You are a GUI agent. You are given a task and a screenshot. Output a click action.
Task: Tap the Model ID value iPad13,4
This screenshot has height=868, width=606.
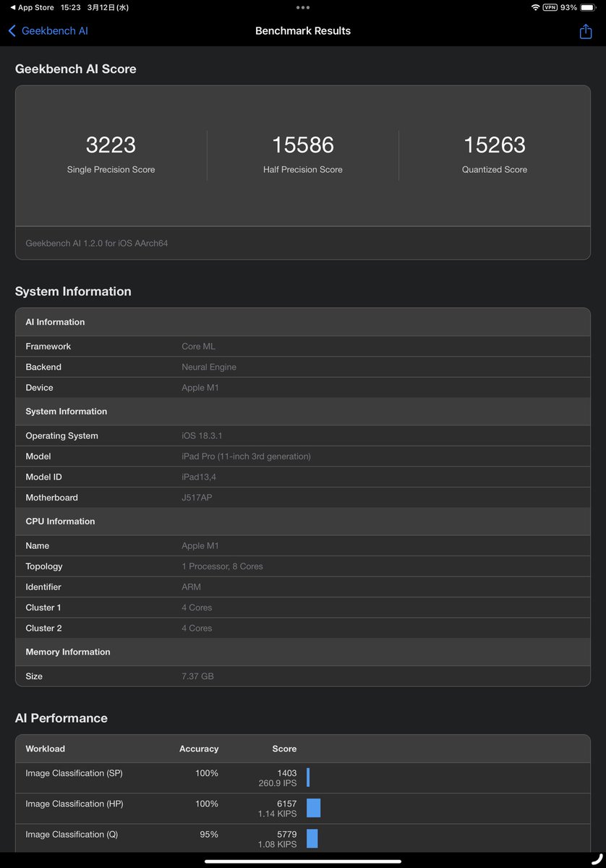click(200, 477)
